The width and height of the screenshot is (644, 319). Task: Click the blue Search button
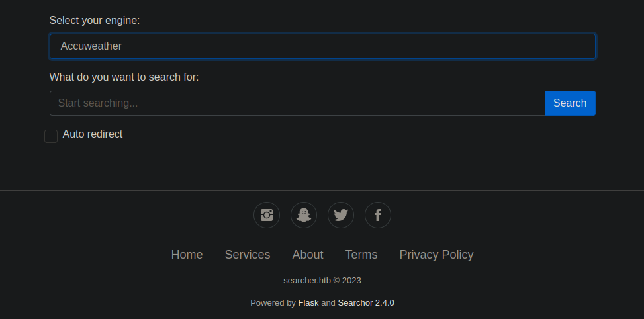(570, 103)
